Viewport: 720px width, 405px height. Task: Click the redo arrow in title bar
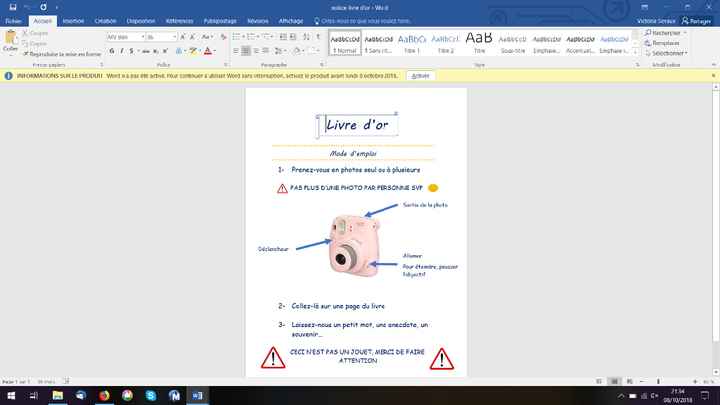(x=43, y=7)
